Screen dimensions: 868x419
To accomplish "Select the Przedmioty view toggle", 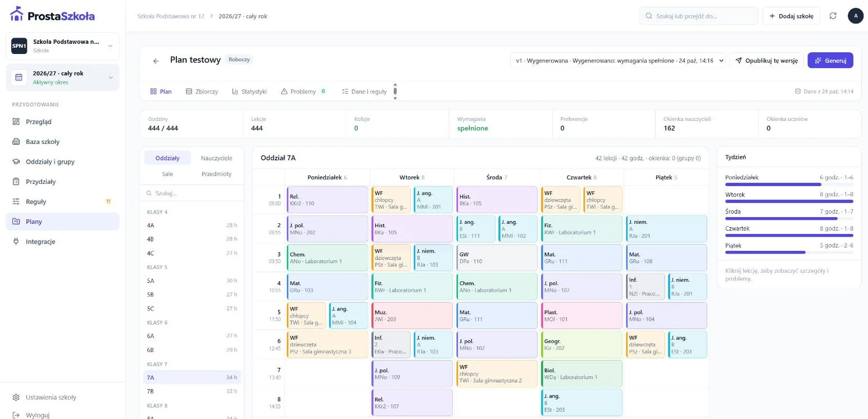I will point(216,174).
